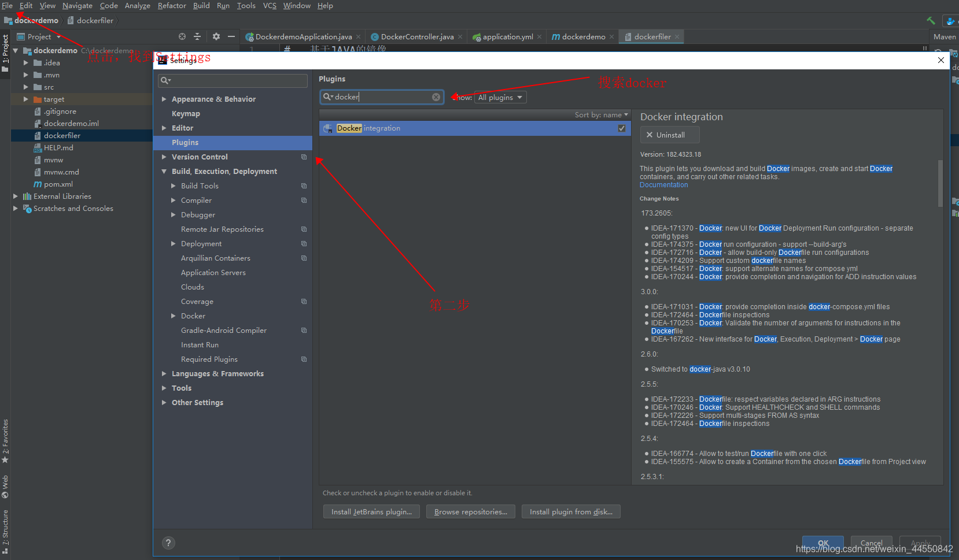Viewport: 959px width, 560px height.
Task: Expand the External Libraries node
Action: [16, 196]
